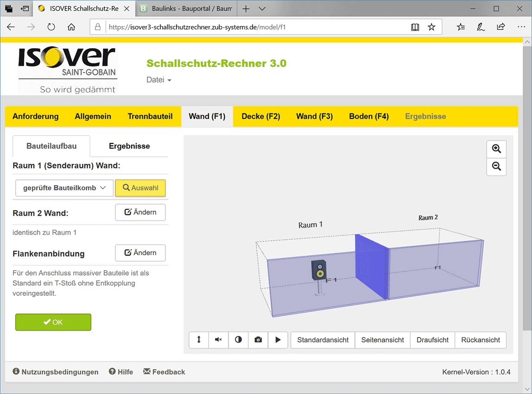
Task: Toggle the contrast half-circle icon
Action: (238, 340)
